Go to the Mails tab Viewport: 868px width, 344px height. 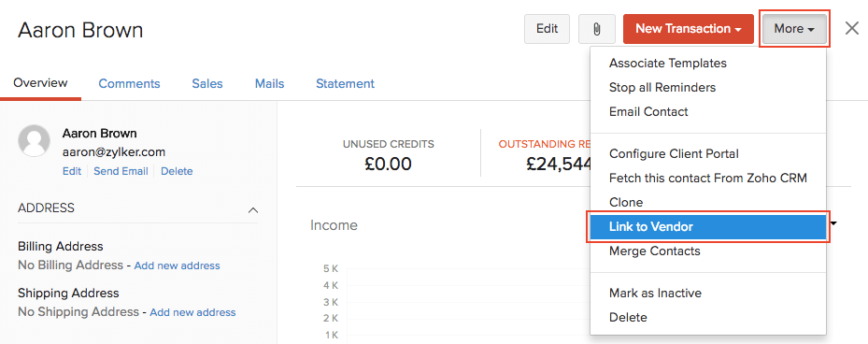tap(270, 83)
